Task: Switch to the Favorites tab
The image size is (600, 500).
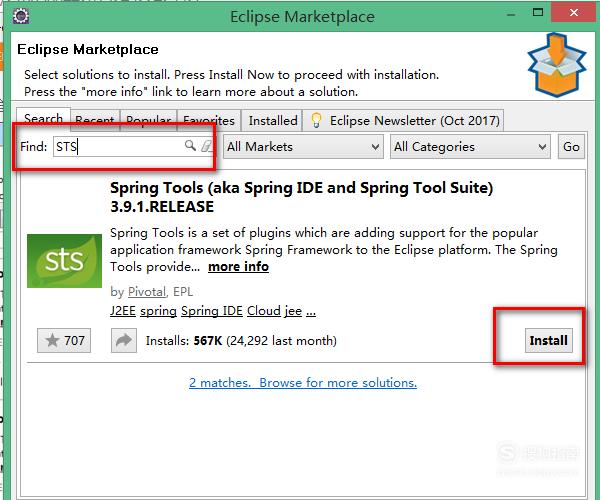Action: (209, 121)
